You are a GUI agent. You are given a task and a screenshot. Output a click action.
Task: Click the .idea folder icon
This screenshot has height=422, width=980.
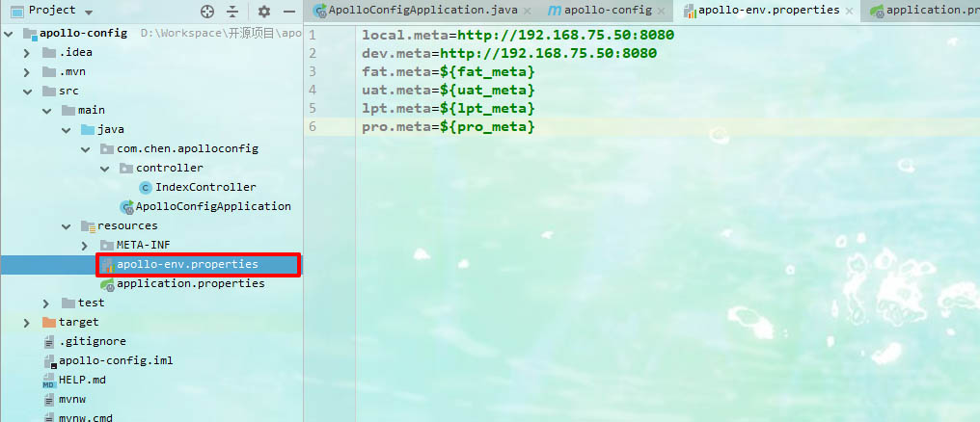pos(49,53)
